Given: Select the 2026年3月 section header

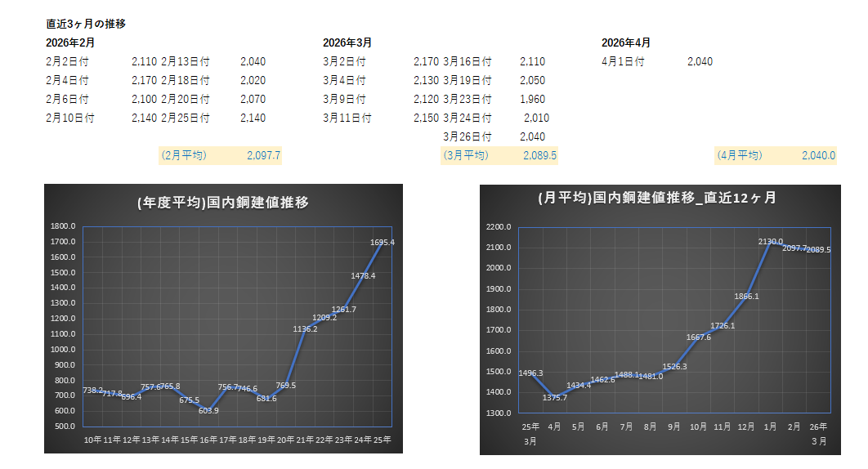Looking at the screenshot, I should pos(347,42).
